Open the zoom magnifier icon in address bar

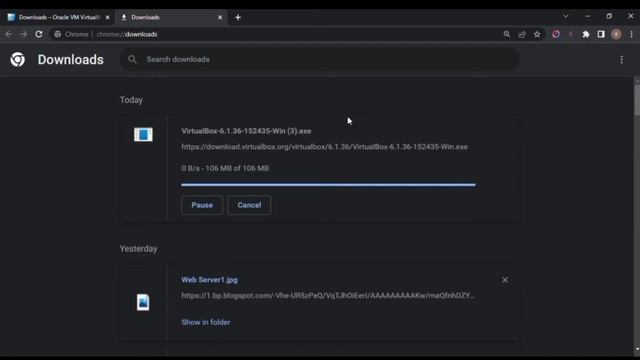tap(507, 34)
